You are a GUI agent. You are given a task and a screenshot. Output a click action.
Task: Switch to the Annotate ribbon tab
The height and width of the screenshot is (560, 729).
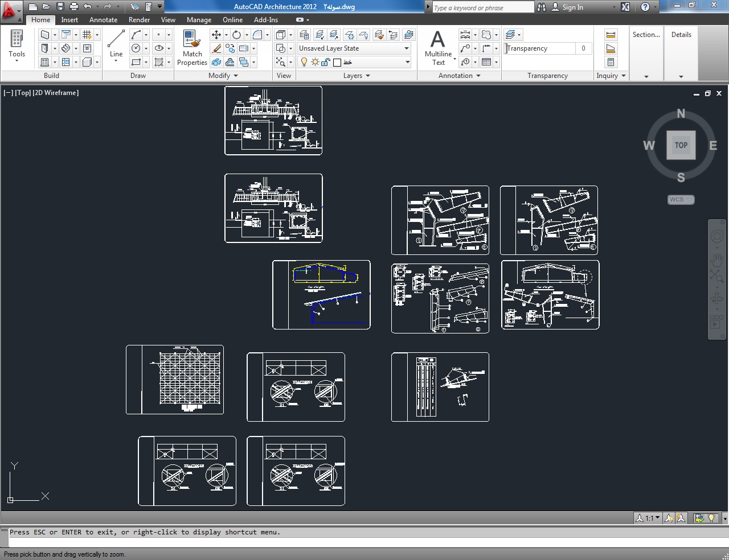pyautogui.click(x=103, y=20)
